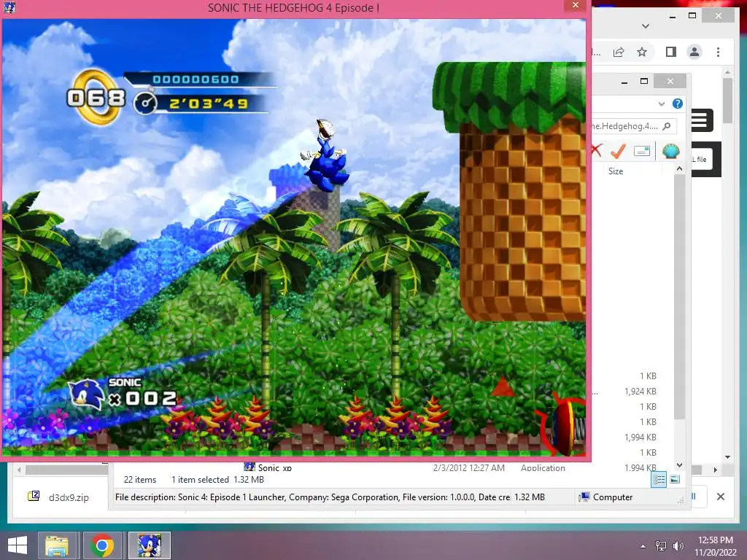Click the Explorer file list scroll-down arrow

pyautogui.click(x=679, y=465)
